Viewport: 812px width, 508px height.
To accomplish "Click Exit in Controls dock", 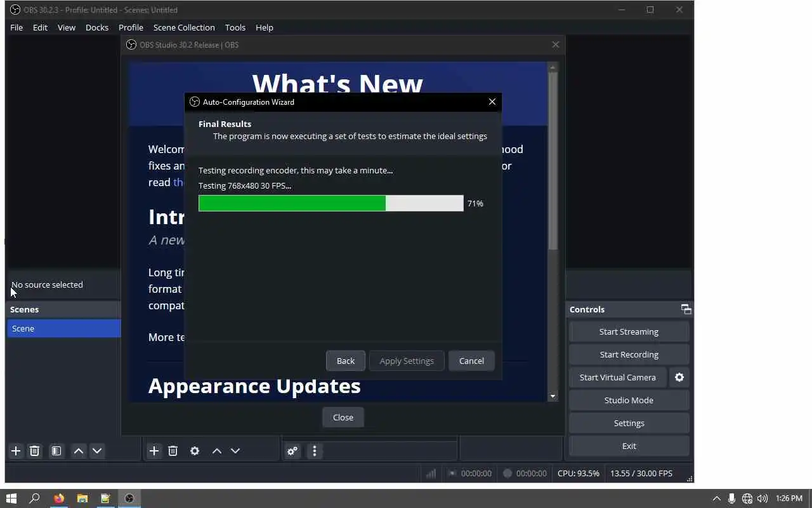I will (629, 446).
